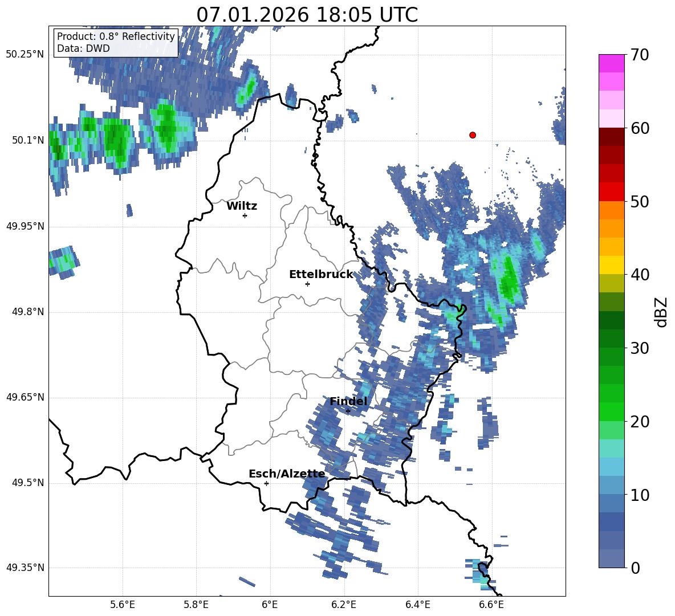Image resolution: width=675 pixels, height=616 pixels.
Task: Click the dark red swatch just below 60
Action: [611, 137]
